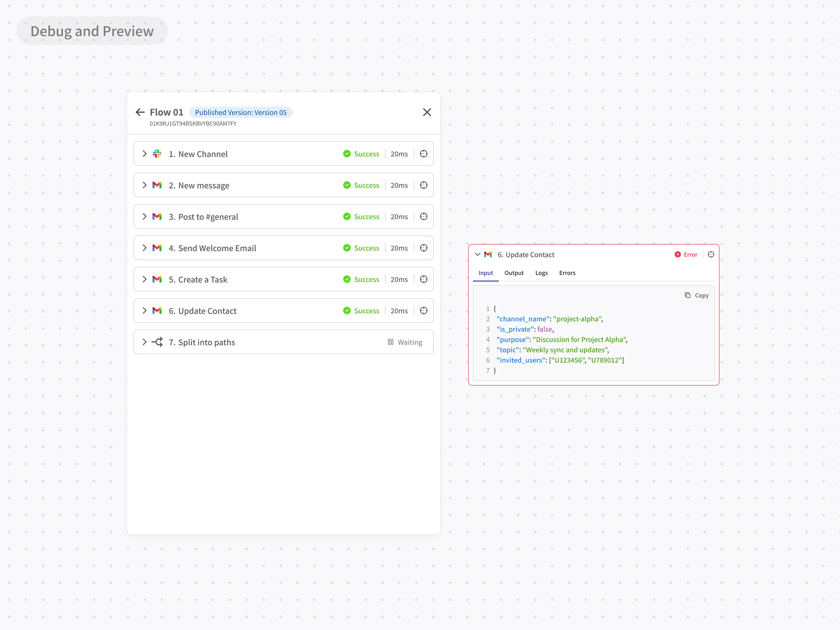Screen dimensions: 840x630
Task: Click the split paths icon on step 7
Action: 157,342
